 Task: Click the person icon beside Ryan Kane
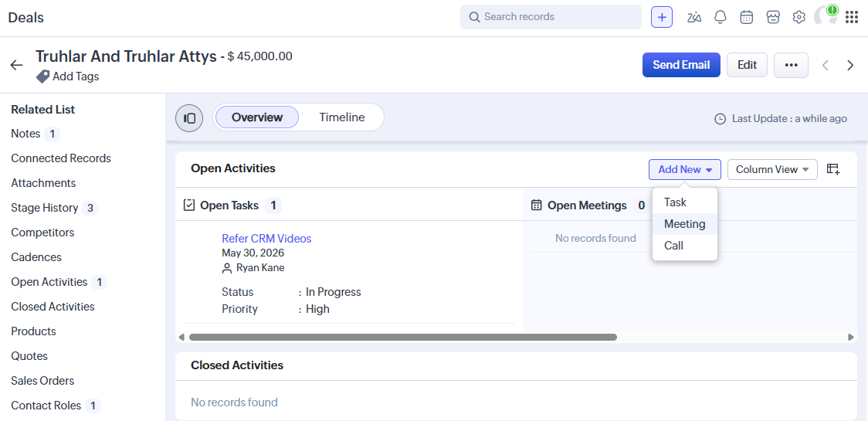click(x=226, y=268)
